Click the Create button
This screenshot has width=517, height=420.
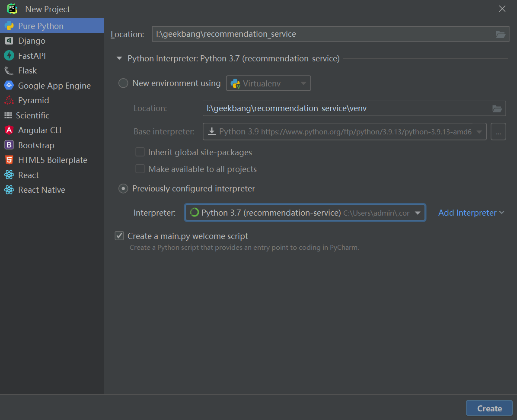[x=489, y=408]
